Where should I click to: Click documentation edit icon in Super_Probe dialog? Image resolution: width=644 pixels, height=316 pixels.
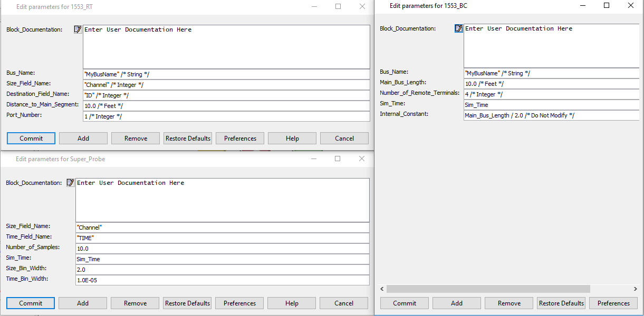(x=71, y=183)
